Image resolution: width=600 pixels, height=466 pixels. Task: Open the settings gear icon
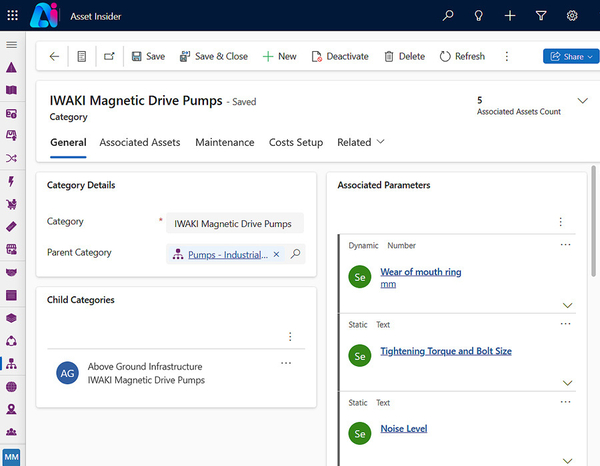click(572, 16)
